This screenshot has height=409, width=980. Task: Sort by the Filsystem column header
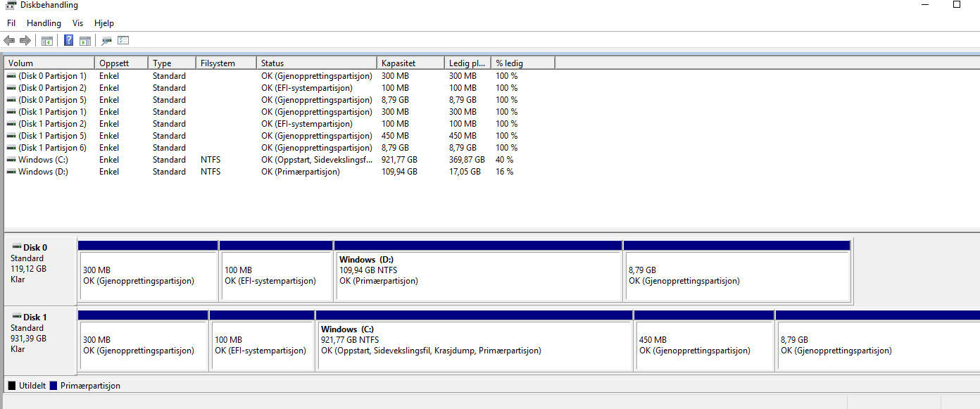click(226, 63)
